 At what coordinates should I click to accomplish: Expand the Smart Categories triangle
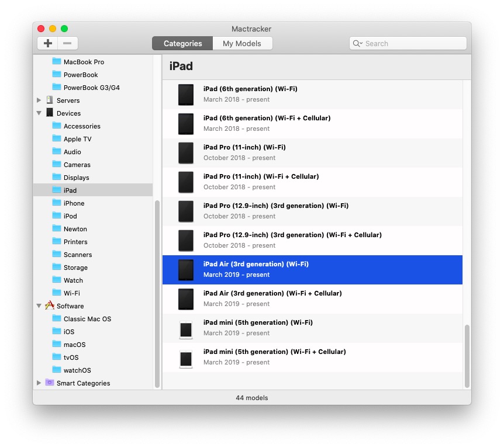coord(39,383)
